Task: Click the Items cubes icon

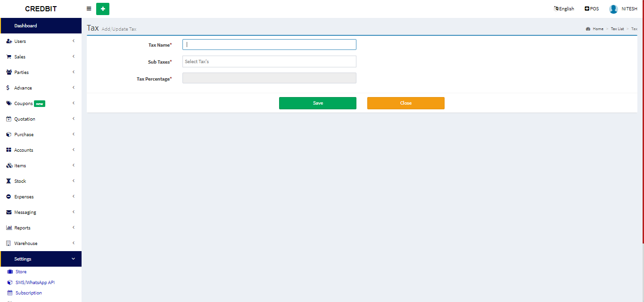Action: tap(9, 166)
